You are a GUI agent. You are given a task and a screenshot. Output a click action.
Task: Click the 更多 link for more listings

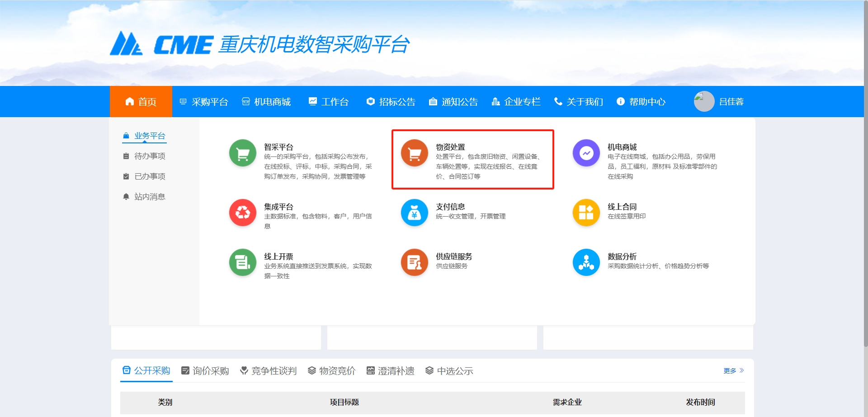[x=733, y=371]
